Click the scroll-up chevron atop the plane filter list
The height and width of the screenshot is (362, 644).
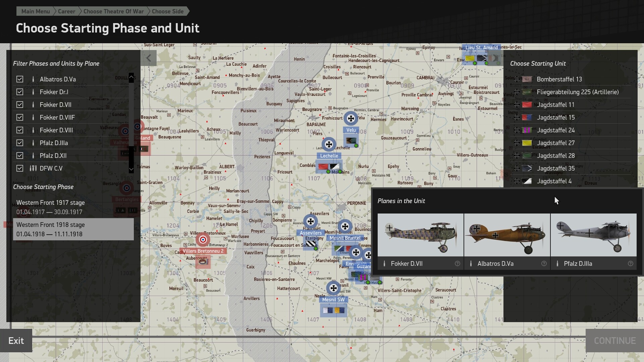[x=131, y=77]
